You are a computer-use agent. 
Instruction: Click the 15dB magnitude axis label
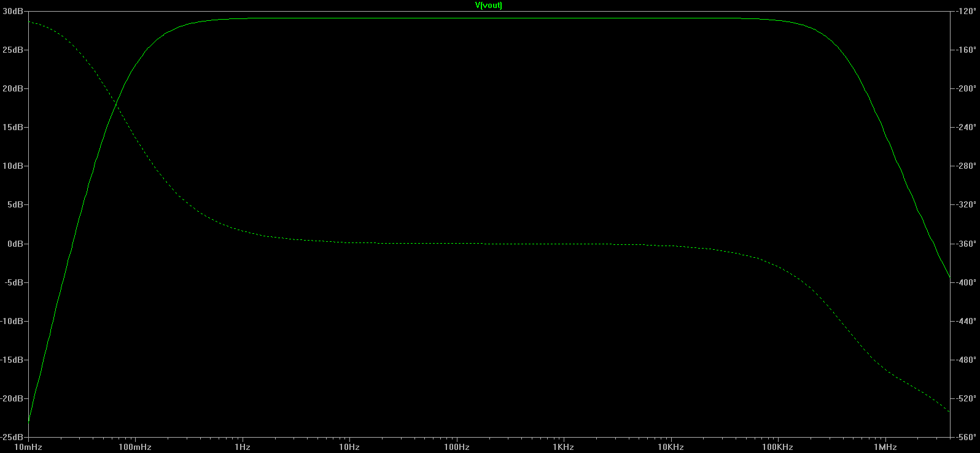pos(12,127)
